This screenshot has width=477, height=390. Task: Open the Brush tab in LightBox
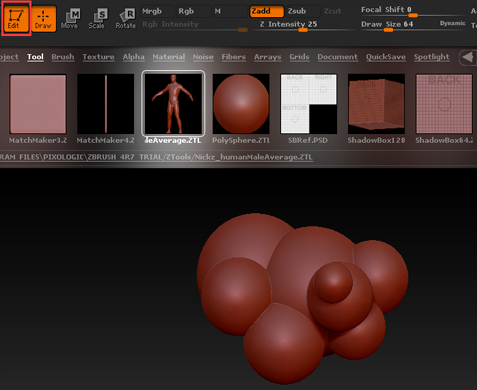[x=63, y=57]
